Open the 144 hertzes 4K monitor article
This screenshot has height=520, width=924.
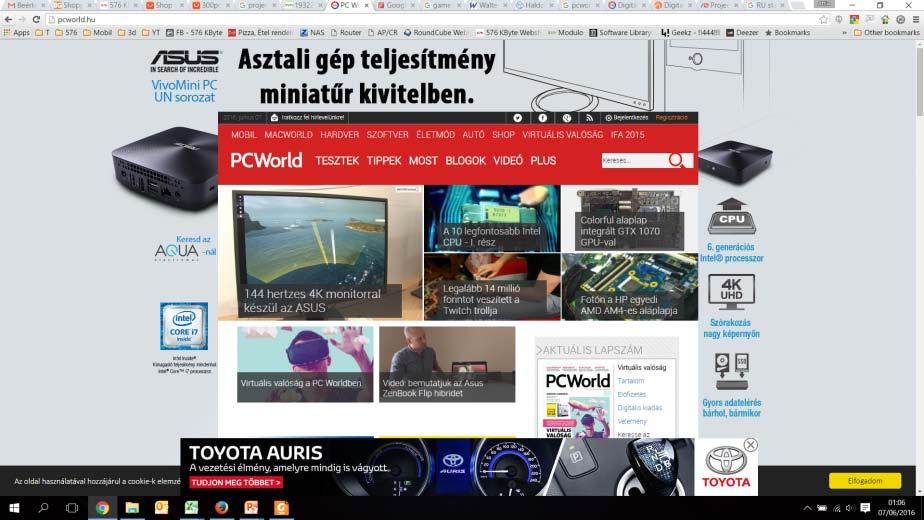pyautogui.click(x=321, y=253)
